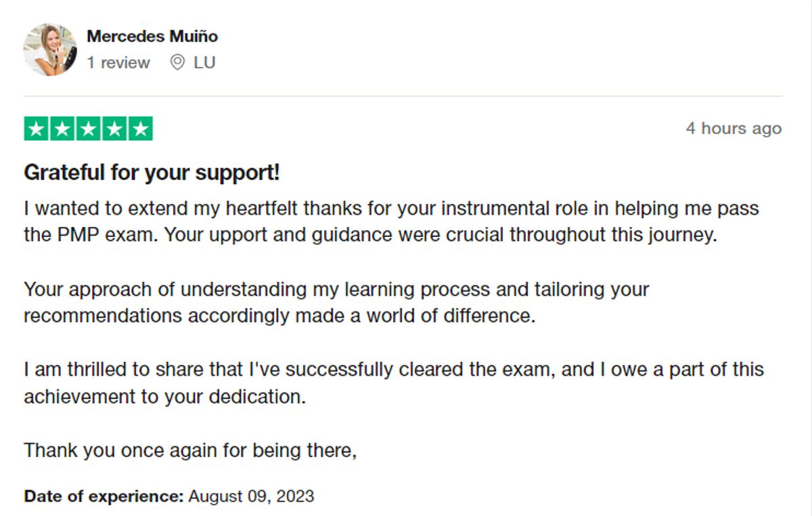Click the "4 hours ago" timestamp

point(734,129)
